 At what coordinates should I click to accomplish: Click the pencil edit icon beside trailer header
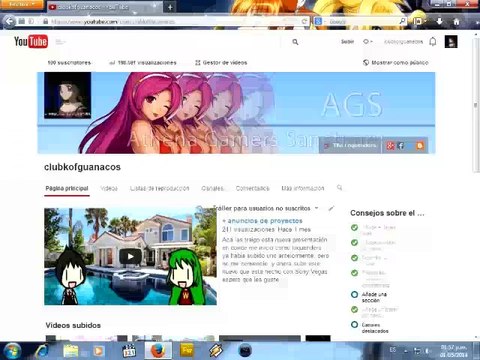click(331, 208)
